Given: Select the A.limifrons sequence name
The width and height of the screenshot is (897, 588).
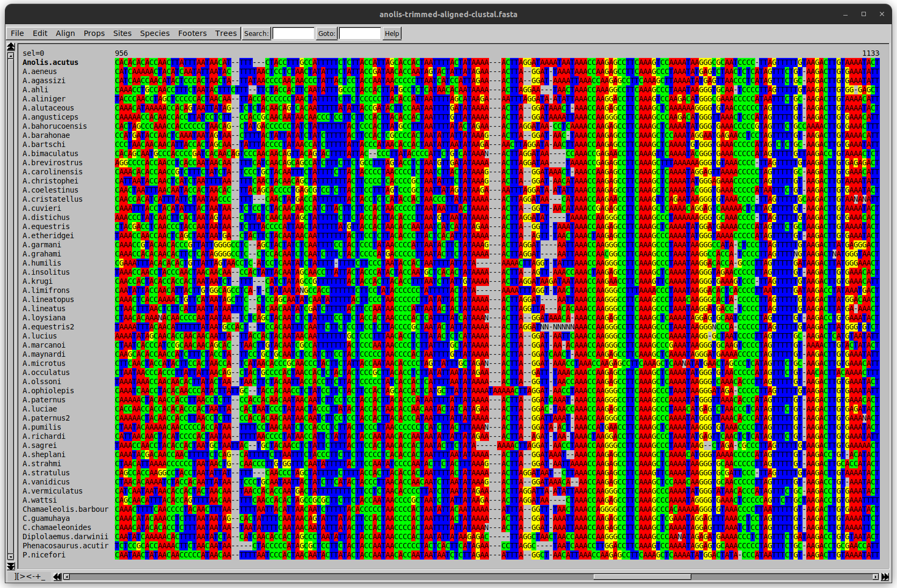Looking at the screenshot, I should (46, 290).
